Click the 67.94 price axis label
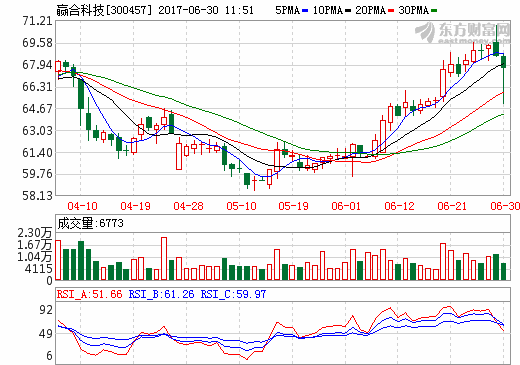Image resolution: width=520 pixels, height=365 pixels. [37, 65]
